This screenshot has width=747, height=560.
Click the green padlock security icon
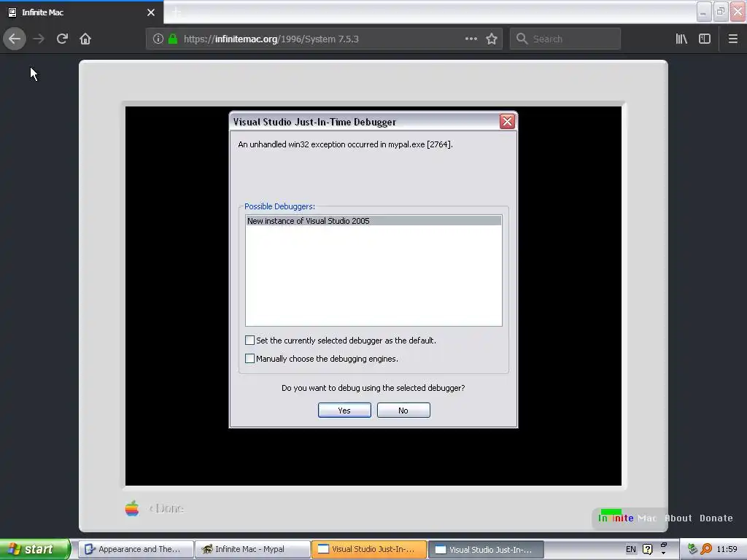pyautogui.click(x=173, y=39)
